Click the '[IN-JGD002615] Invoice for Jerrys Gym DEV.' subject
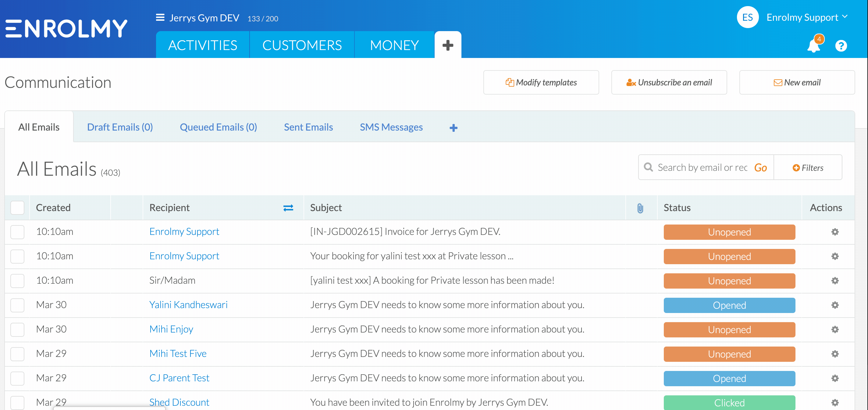Screen dimensions: 868x410 pos(405,232)
